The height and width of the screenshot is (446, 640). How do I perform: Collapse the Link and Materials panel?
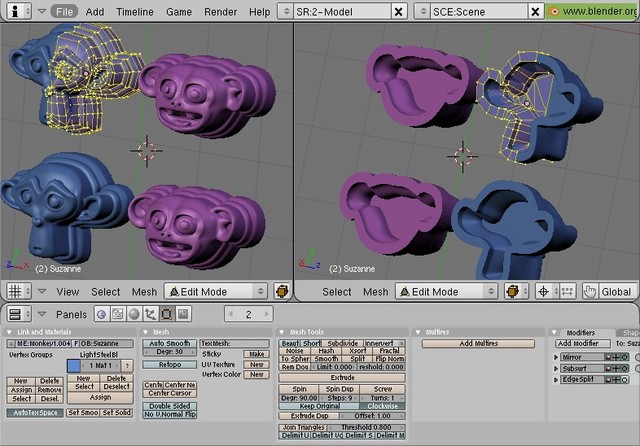click(9, 332)
